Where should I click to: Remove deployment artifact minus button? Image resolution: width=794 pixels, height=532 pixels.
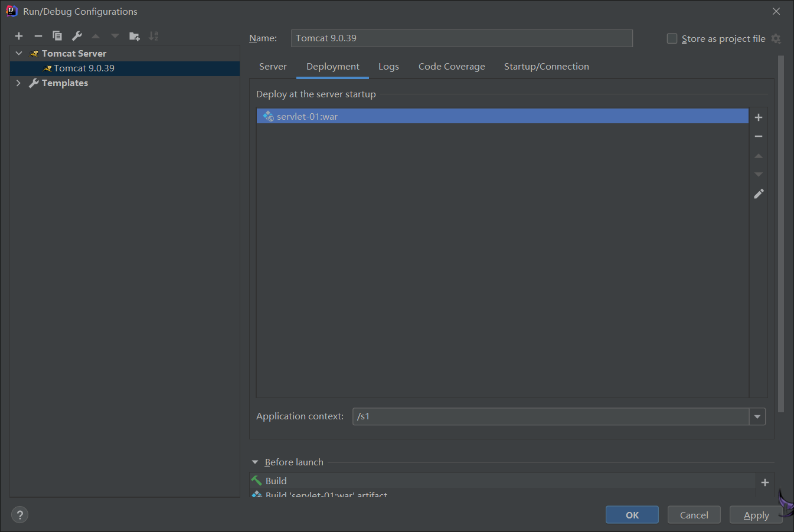(759, 136)
